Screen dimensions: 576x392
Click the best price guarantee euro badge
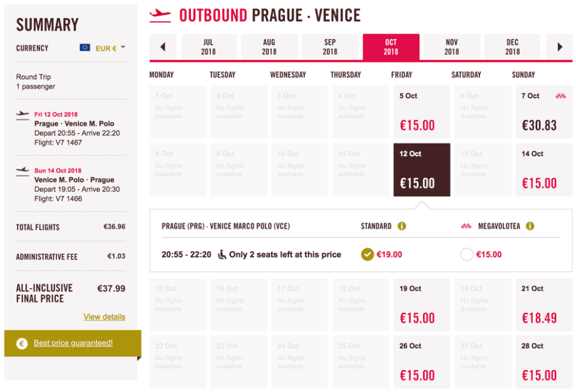pos(22,343)
